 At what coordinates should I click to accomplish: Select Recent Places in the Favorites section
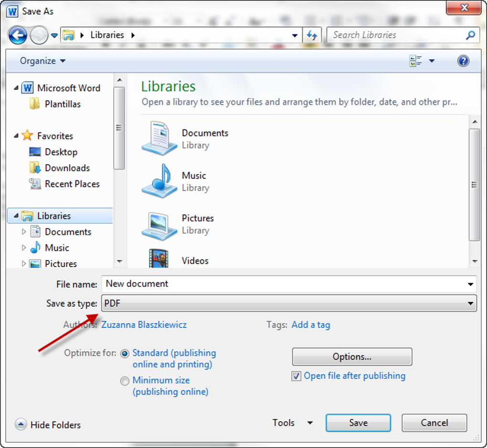(72, 184)
